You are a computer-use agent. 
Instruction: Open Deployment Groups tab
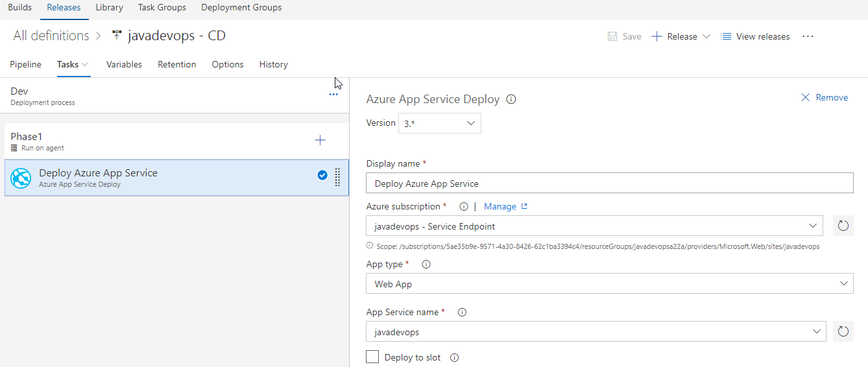[241, 8]
